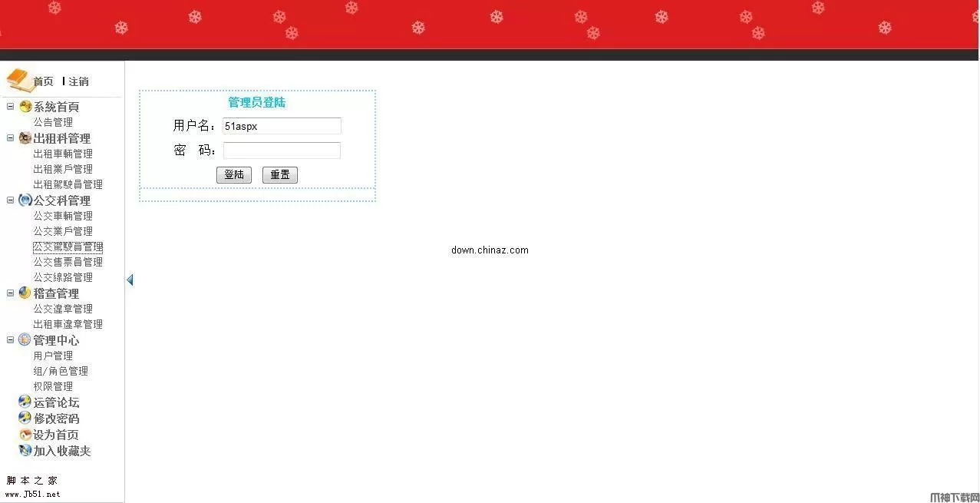Click 设为首页 link
Viewport: 980px width, 503px height.
(x=56, y=435)
